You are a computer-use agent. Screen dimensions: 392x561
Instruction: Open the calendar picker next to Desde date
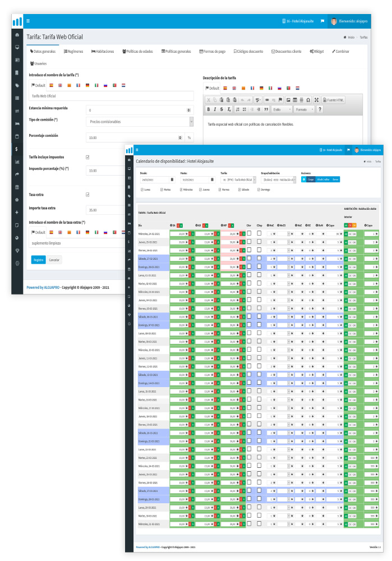click(172, 180)
